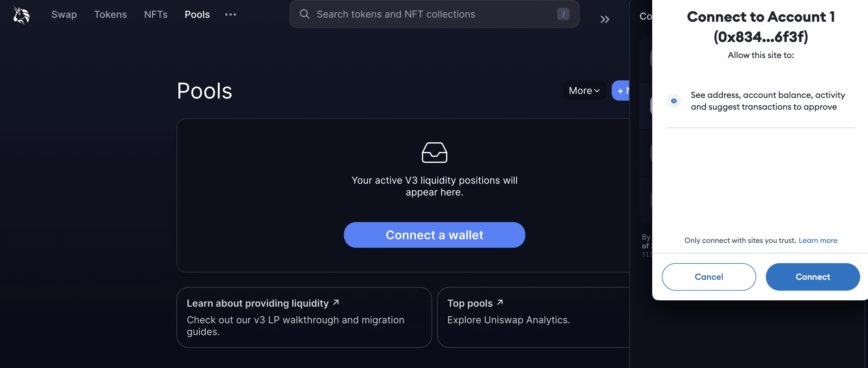Open the Swap tab
868x368 pixels.
(x=64, y=15)
